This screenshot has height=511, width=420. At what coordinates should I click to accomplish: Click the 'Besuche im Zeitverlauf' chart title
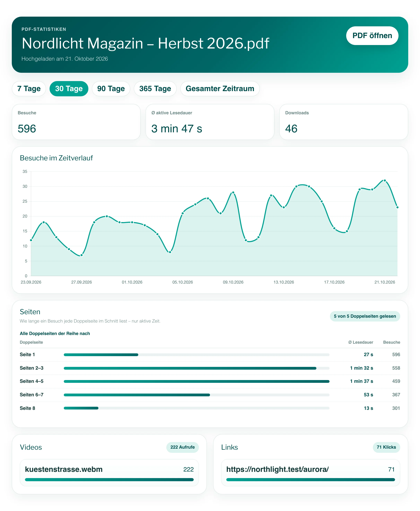[56, 158]
